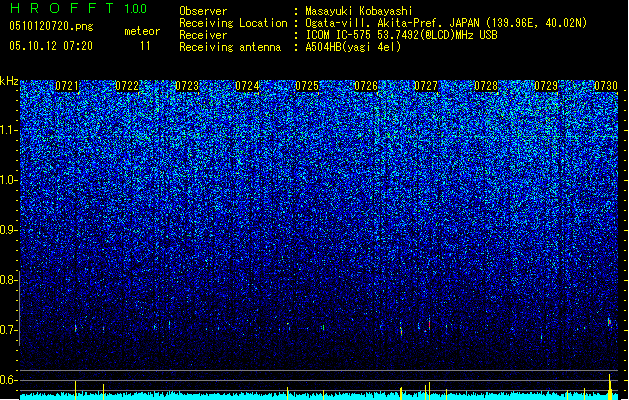Click the "Receiving antenna" label
The height and width of the screenshot is (400, 629).
pyautogui.click(x=230, y=47)
